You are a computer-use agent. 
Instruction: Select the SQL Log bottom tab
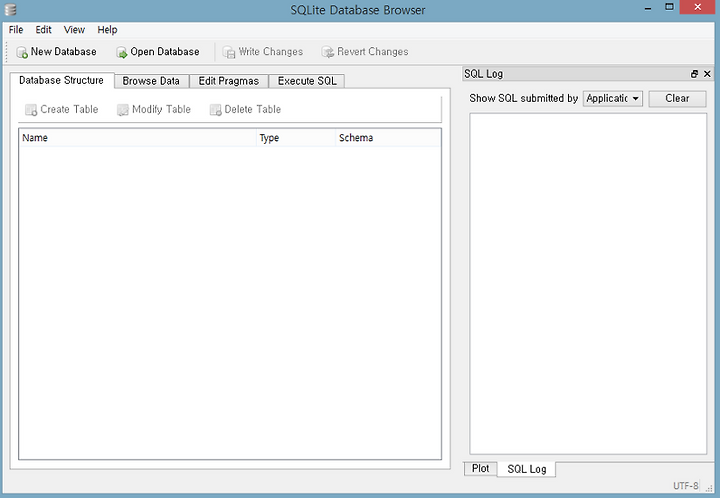[527, 469]
